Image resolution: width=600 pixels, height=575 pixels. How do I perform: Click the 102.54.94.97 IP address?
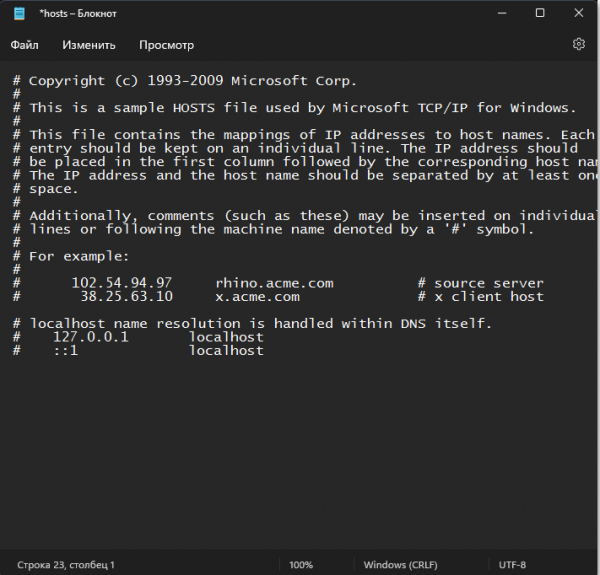tap(122, 283)
